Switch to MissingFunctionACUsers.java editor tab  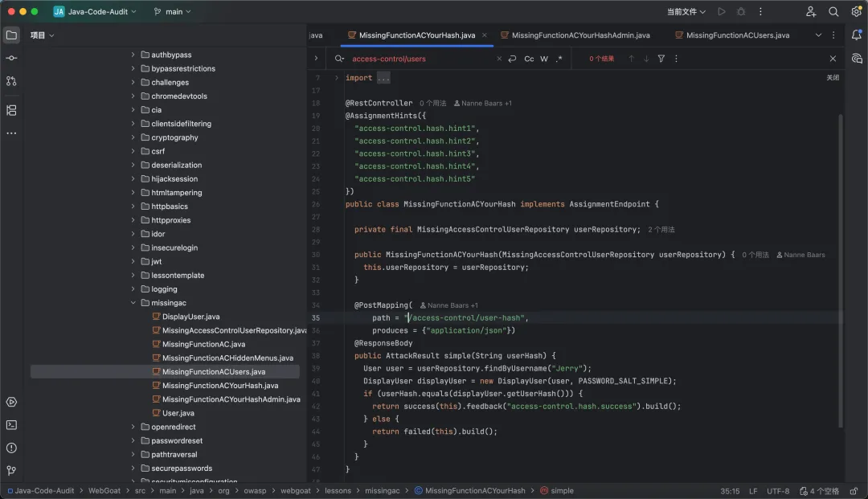click(x=737, y=35)
